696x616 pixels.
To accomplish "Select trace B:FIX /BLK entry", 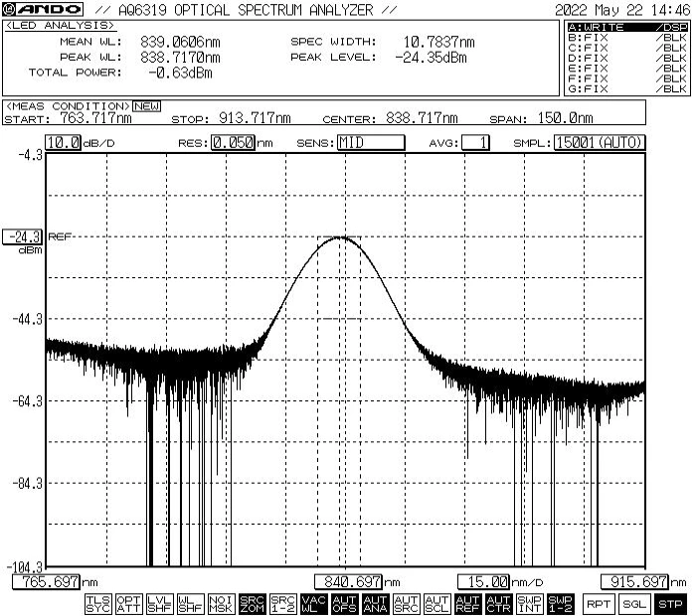I will (627, 37).
